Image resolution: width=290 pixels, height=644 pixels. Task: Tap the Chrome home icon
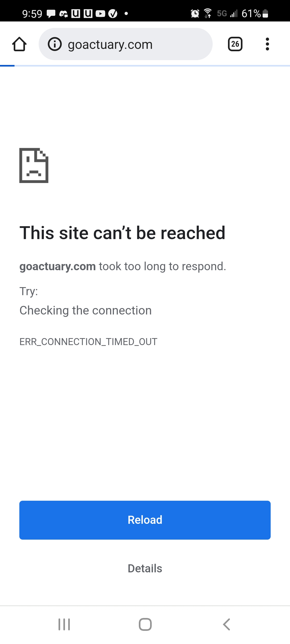[19, 44]
